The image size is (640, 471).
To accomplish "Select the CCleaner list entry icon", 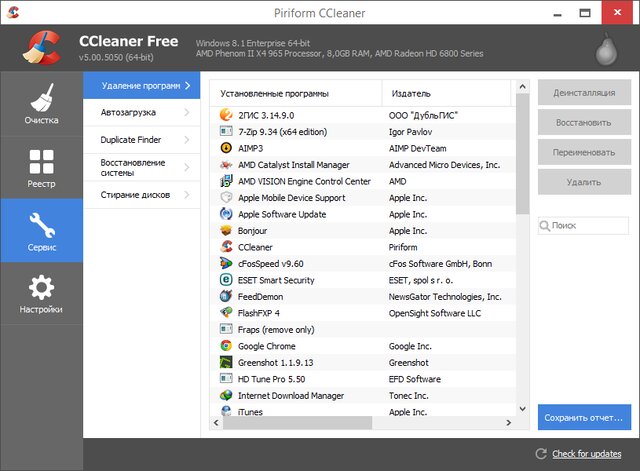I will click(226, 247).
